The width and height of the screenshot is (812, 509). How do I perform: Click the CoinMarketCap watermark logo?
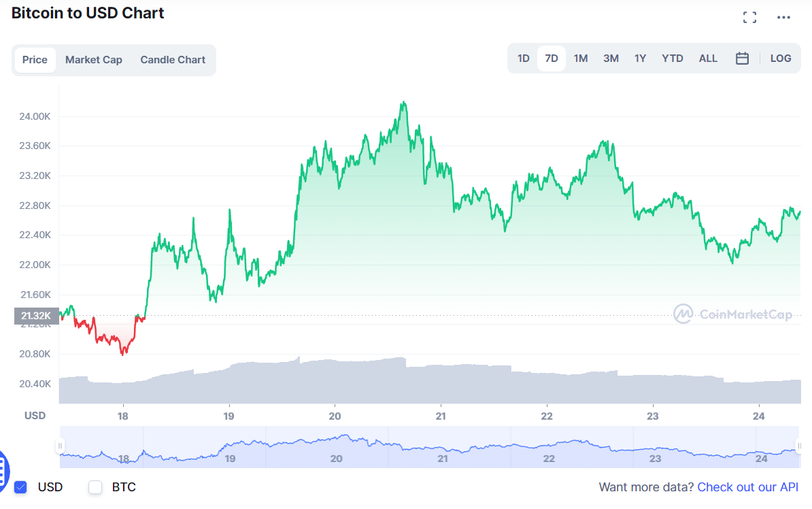pos(685,314)
